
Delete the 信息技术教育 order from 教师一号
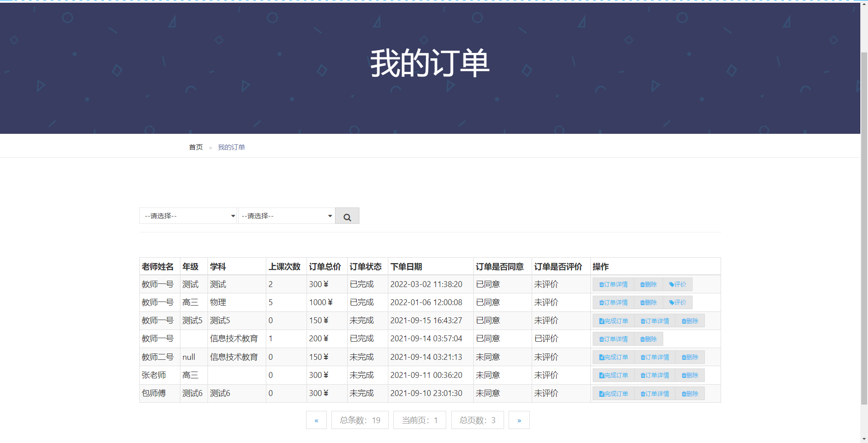tap(648, 339)
